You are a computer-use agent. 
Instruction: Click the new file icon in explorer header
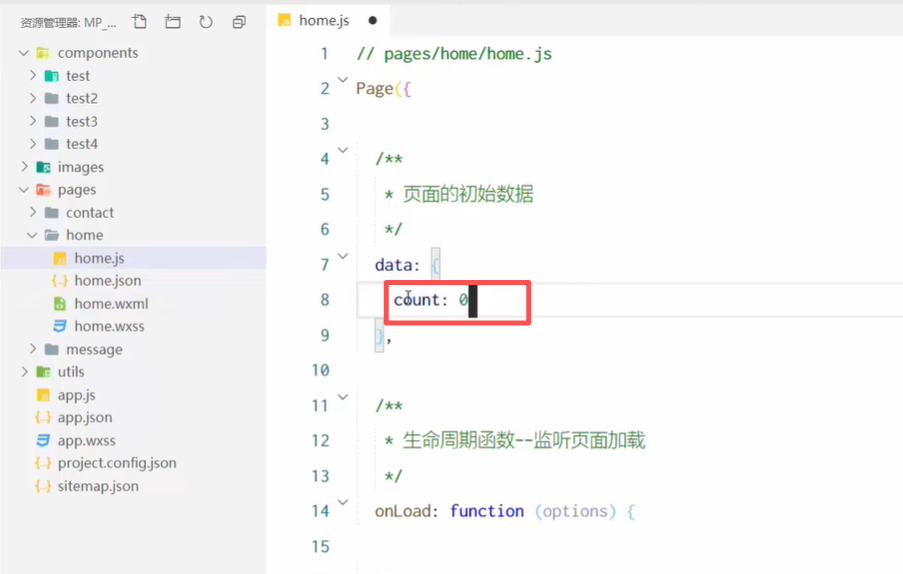tap(139, 22)
